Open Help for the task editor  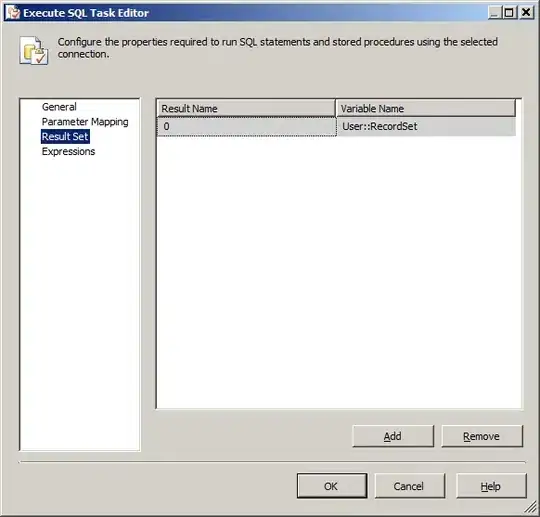[x=491, y=486]
